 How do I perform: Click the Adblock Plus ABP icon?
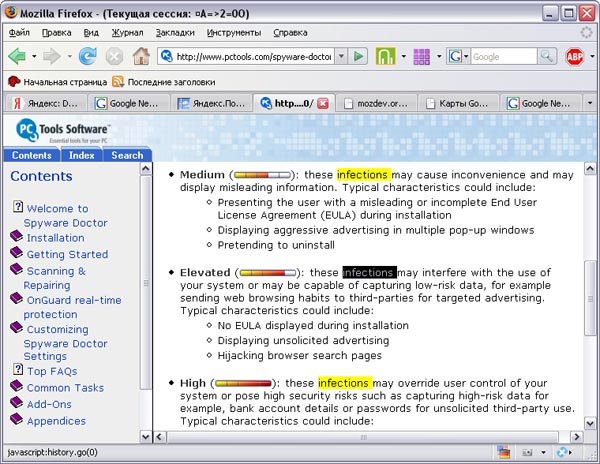coord(574,56)
